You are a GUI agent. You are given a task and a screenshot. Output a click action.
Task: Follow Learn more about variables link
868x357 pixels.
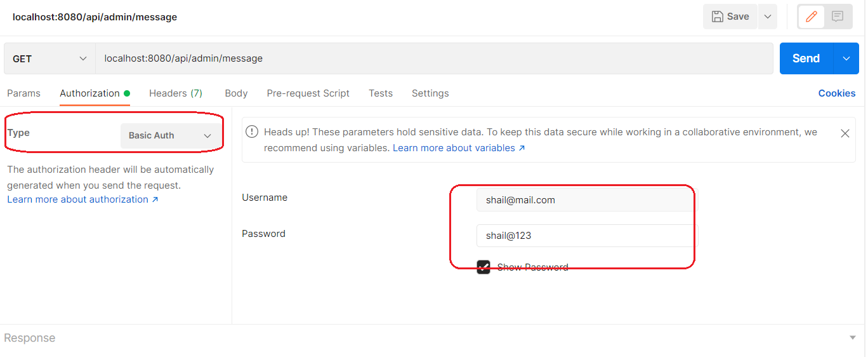click(459, 148)
